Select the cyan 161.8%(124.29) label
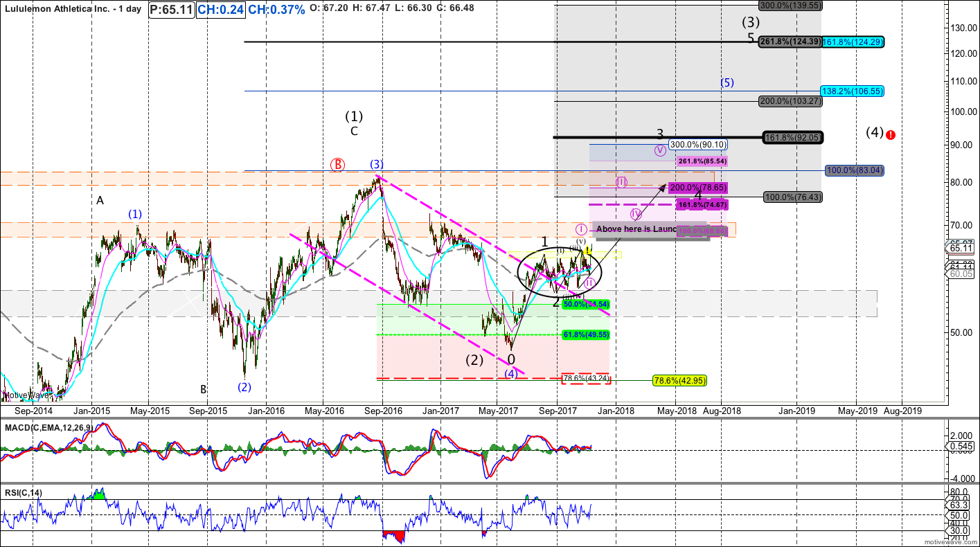980x547 pixels. click(x=853, y=42)
